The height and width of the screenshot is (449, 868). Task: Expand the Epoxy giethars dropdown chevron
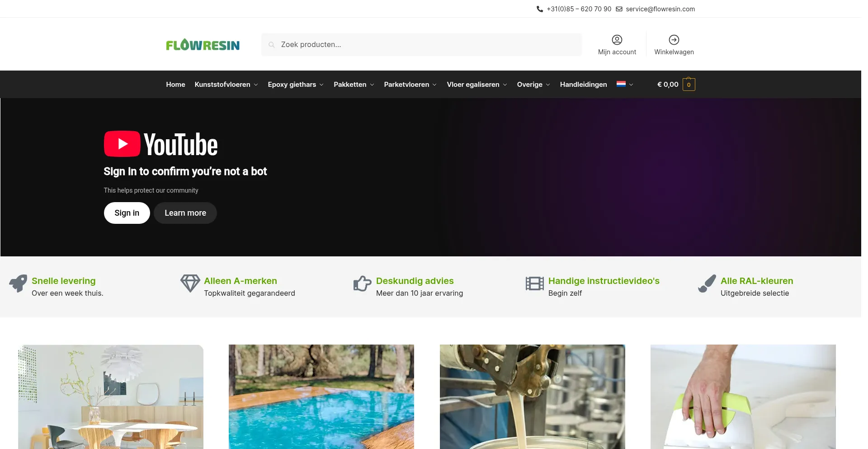tap(321, 85)
